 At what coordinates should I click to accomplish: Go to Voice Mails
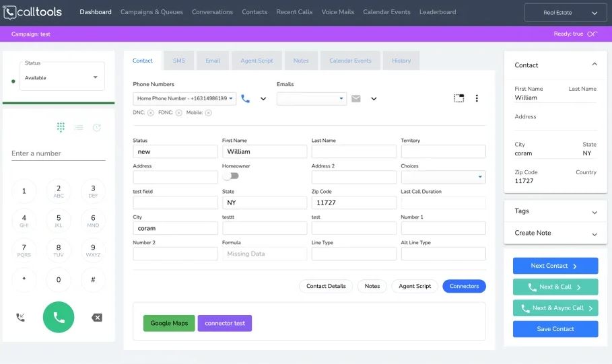[337, 12]
